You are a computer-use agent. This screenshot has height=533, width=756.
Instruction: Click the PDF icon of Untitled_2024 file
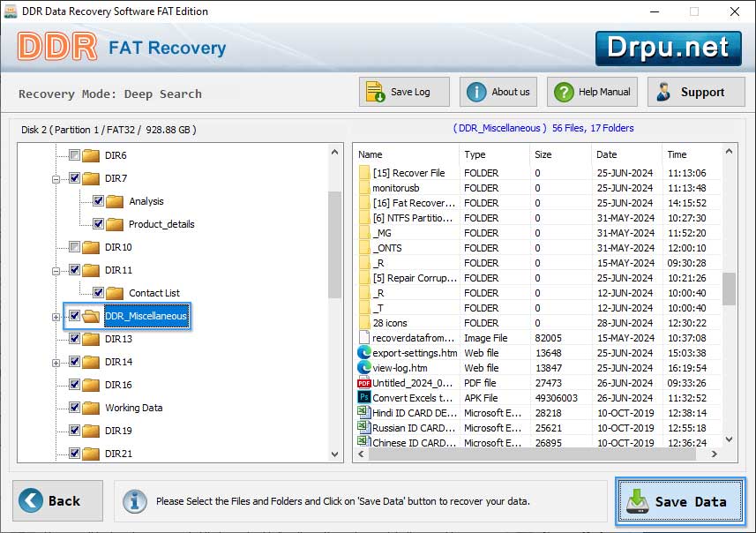coord(364,383)
